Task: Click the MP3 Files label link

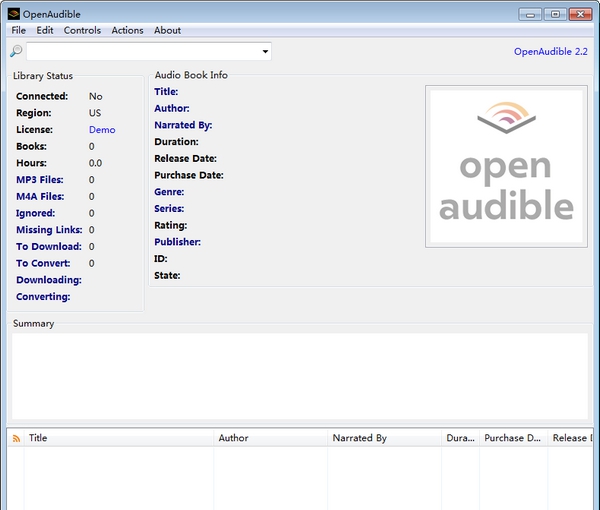Action: tap(40, 180)
